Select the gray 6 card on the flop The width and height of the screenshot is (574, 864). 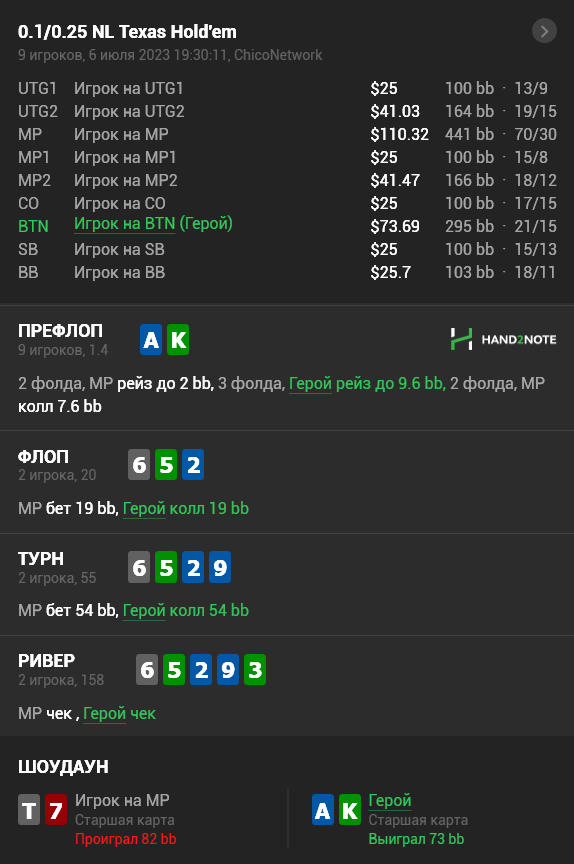click(139, 465)
